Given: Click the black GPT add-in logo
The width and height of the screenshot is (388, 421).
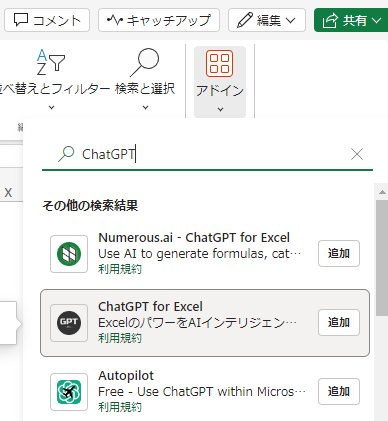Looking at the screenshot, I should [x=69, y=323].
